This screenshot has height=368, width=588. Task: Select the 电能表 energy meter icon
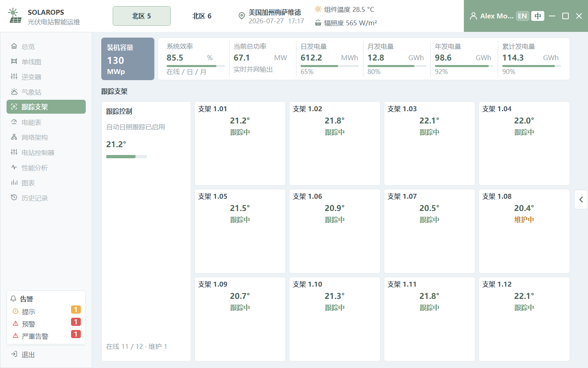coord(14,122)
